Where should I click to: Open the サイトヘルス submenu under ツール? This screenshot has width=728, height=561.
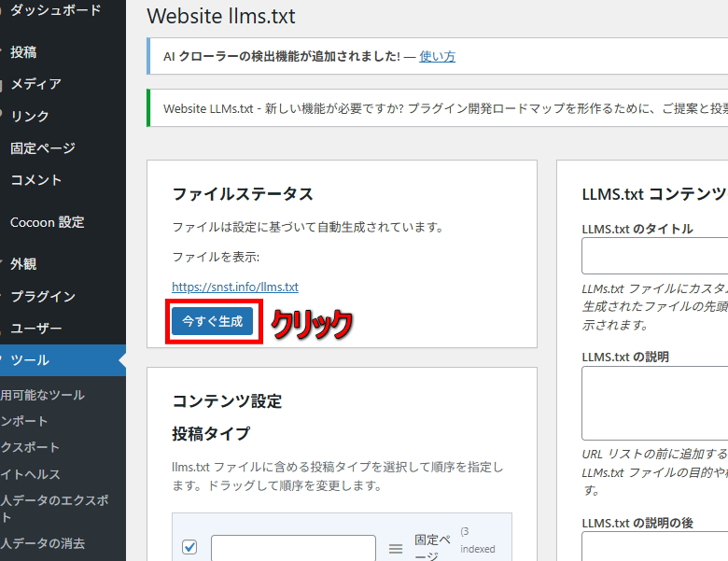click(x=30, y=474)
